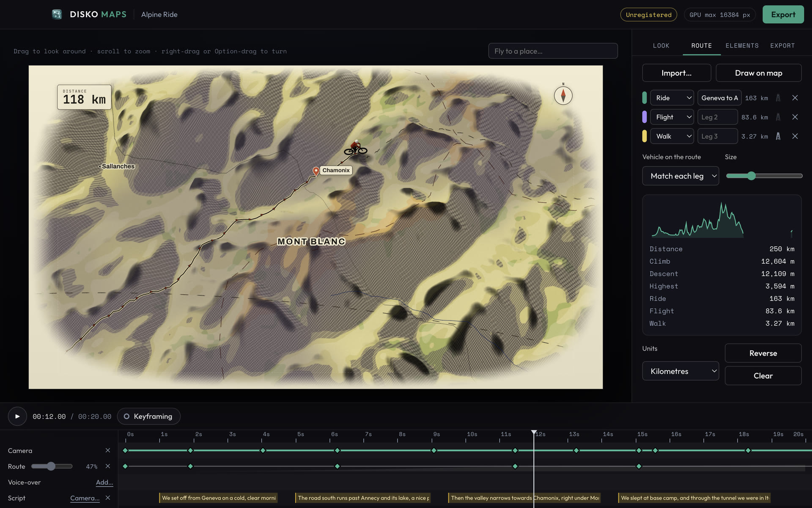The width and height of the screenshot is (812, 508).
Task: Open the Ride leg type dropdown
Action: (x=672, y=98)
